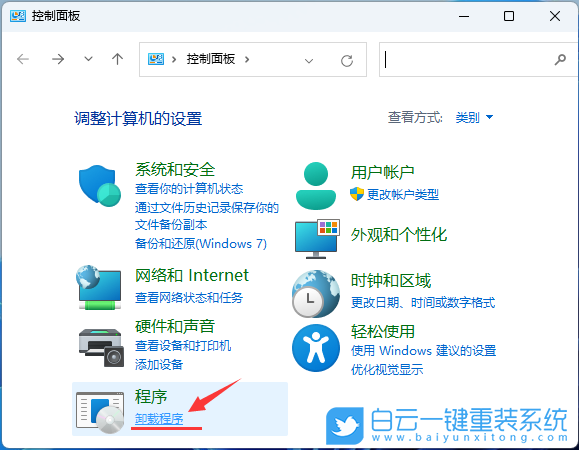The height and width of the screenshot is (450, 579).
Task: Close the Control Panel window
Action: coord(555,16)
